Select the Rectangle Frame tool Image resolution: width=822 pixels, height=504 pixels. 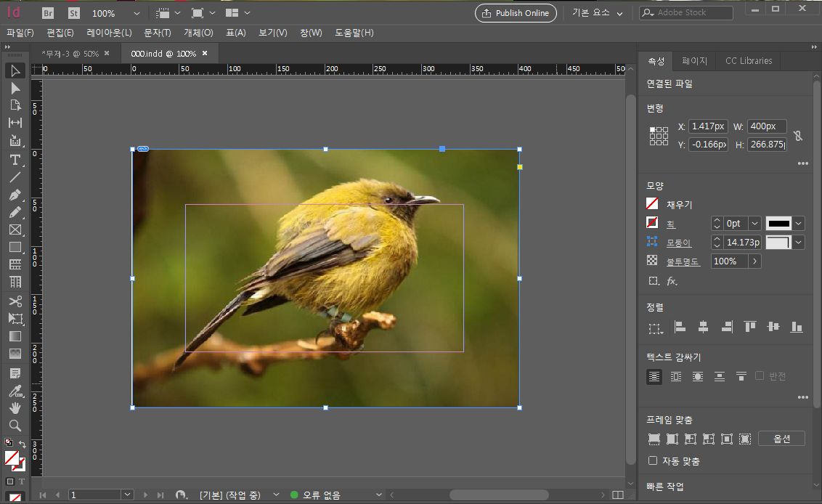[15, 230]
